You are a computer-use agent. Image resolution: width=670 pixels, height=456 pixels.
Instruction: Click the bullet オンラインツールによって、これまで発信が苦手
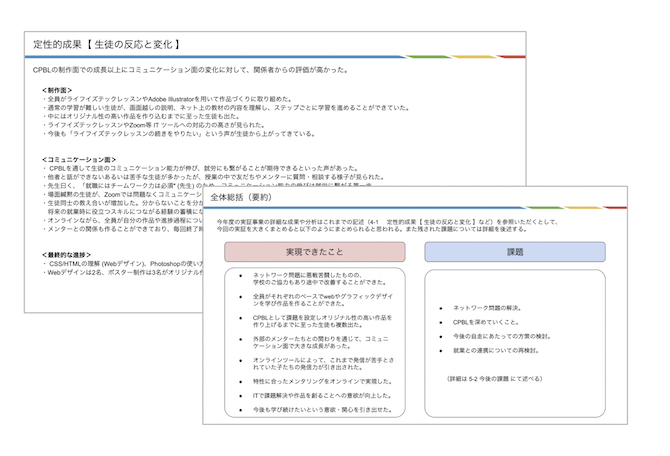[323, 364]
